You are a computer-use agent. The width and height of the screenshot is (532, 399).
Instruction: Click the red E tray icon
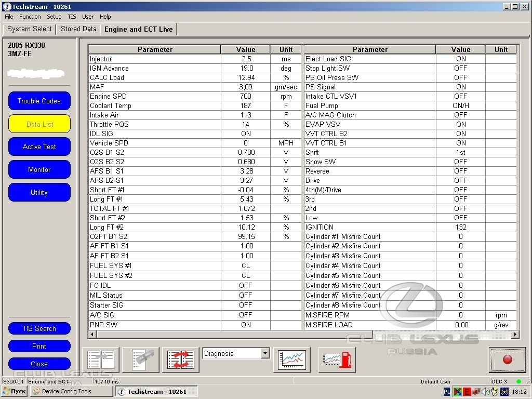[467, 392]
